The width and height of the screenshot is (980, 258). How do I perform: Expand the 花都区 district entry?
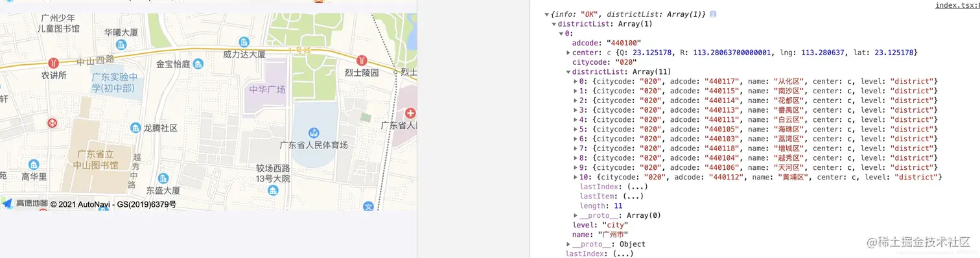click(576, 100)
